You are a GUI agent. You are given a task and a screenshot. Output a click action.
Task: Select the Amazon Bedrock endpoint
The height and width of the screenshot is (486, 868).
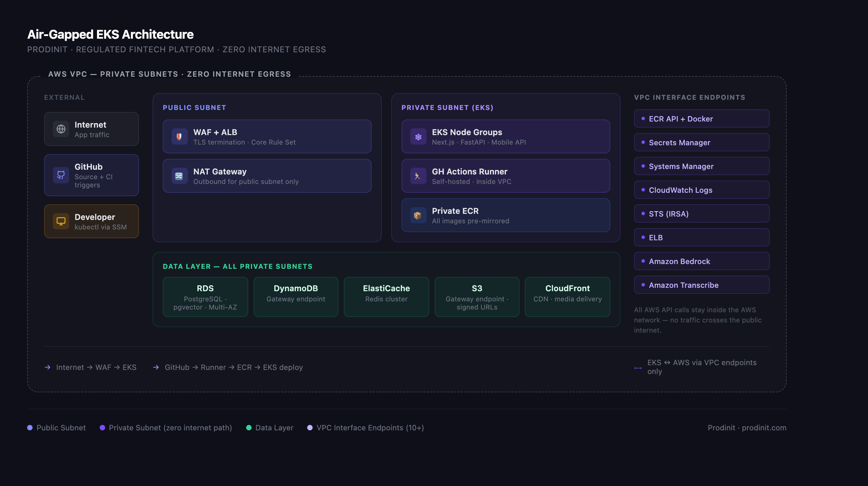(702, 261)
